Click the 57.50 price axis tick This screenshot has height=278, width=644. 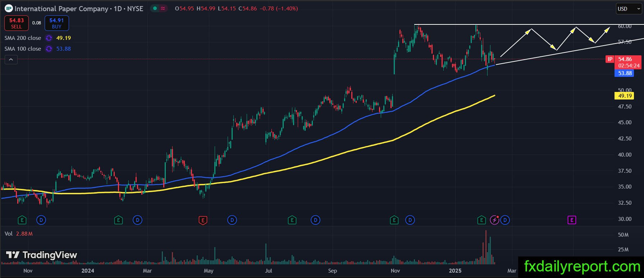(x=625, y=42)
